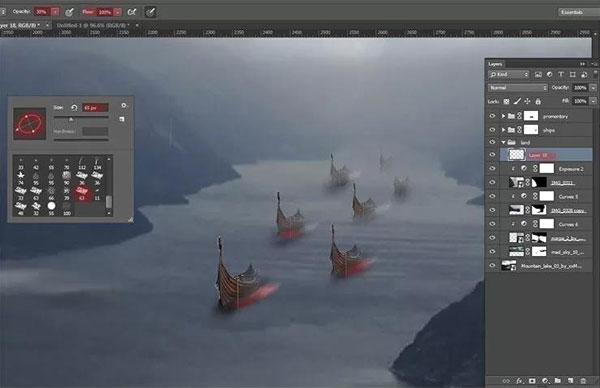Switch to Untitled-1 @ 96.6% document tab
This screenshot has width=600, height=388.
93,25
